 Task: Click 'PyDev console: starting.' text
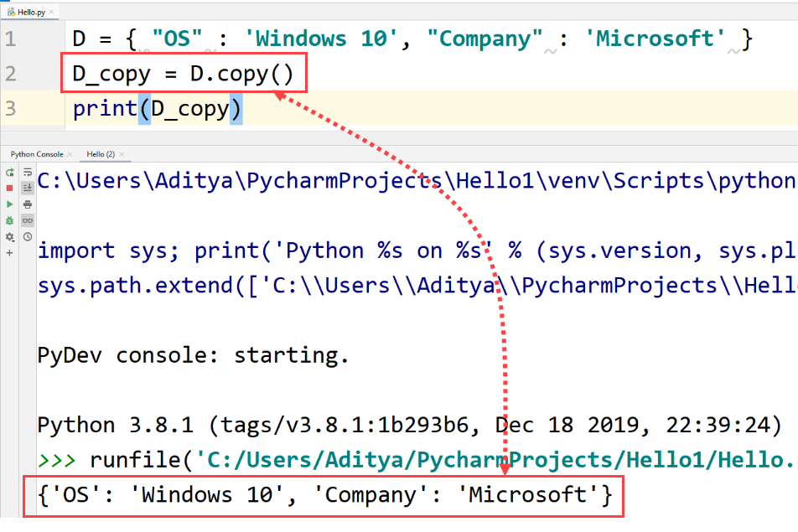pos(193,355)
